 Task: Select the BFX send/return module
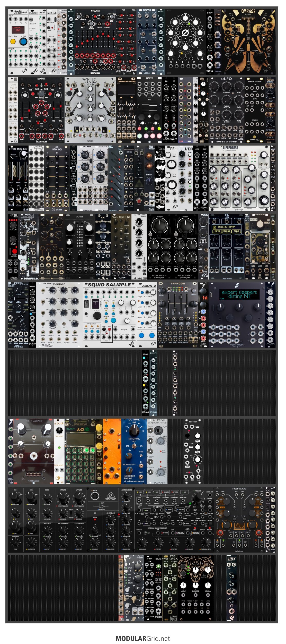tap(270, 110)
